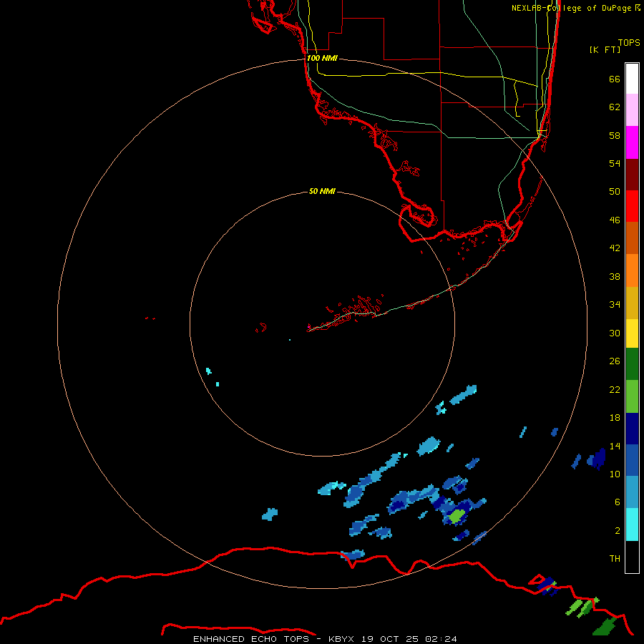Click the "100 NMI" range ring label

(322, 58)
